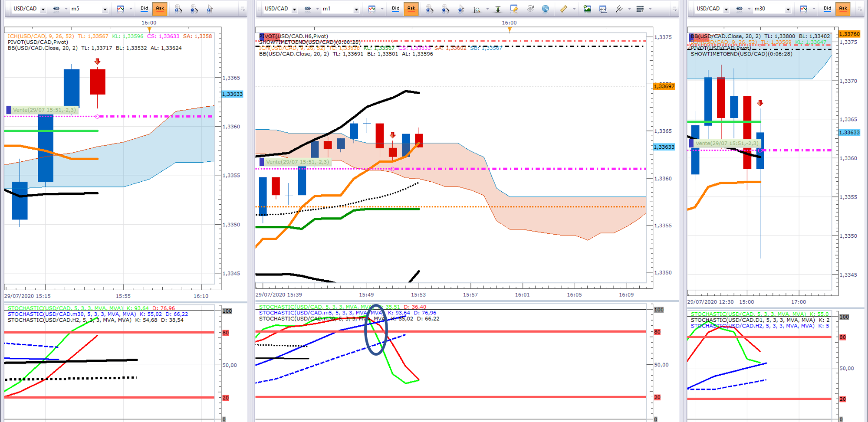The width and height of the screenshot is (868, 422).
Task: Click zoom out icon in m5 chart toolbar
Action: coord(194,9)
